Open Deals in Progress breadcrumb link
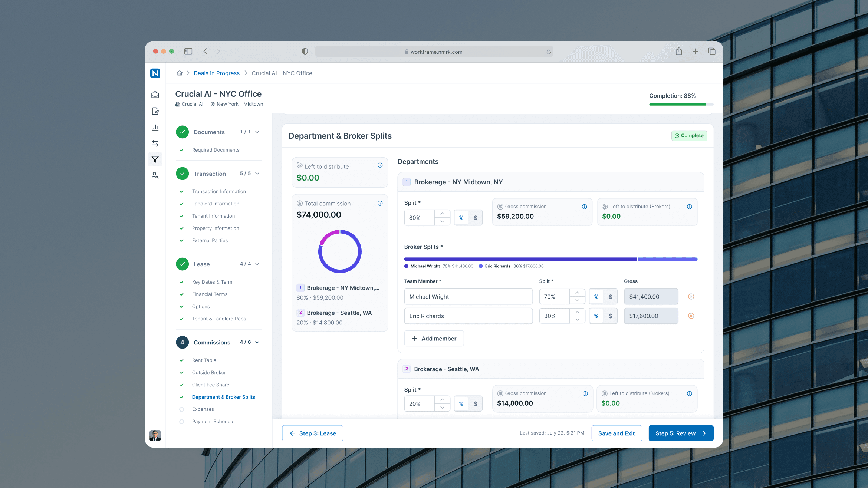Viewport: 868px width, 488px height. pos(217,73)
